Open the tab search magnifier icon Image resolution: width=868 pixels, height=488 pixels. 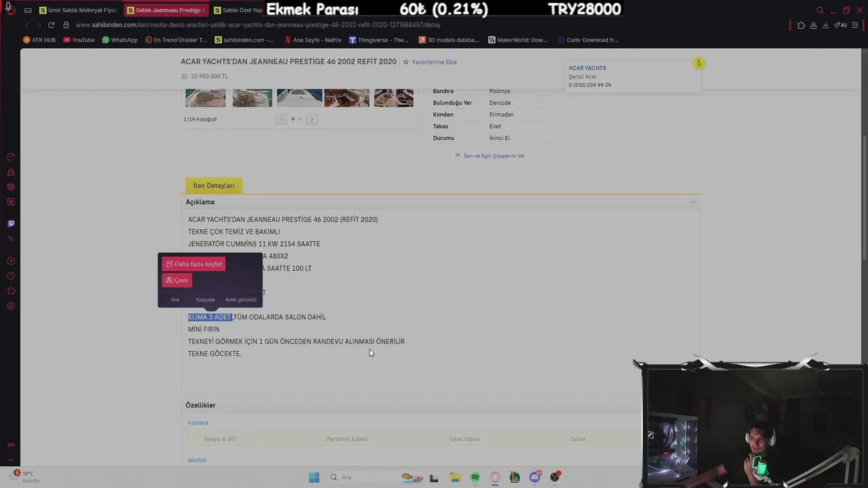(820, 10)
